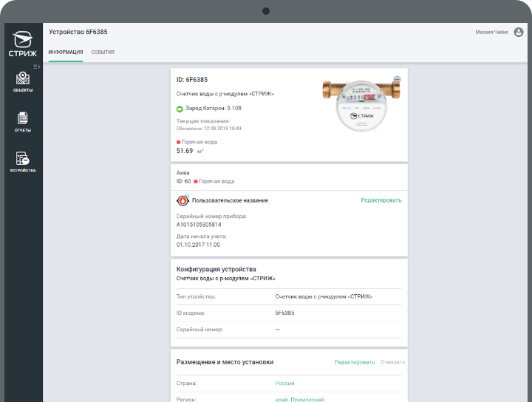Click the green battery status icon
532x402 pixels.
(x=180, y=109)
